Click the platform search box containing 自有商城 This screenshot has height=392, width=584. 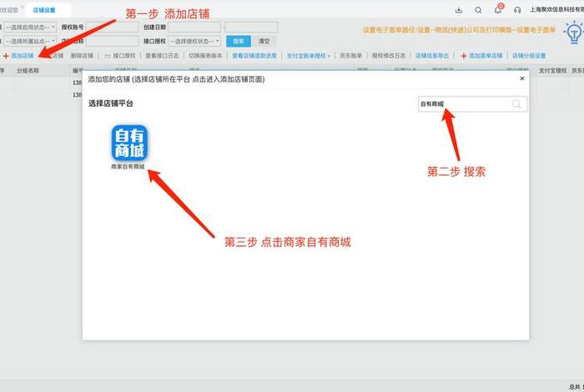pyautogui.click(x=472, y=104)
